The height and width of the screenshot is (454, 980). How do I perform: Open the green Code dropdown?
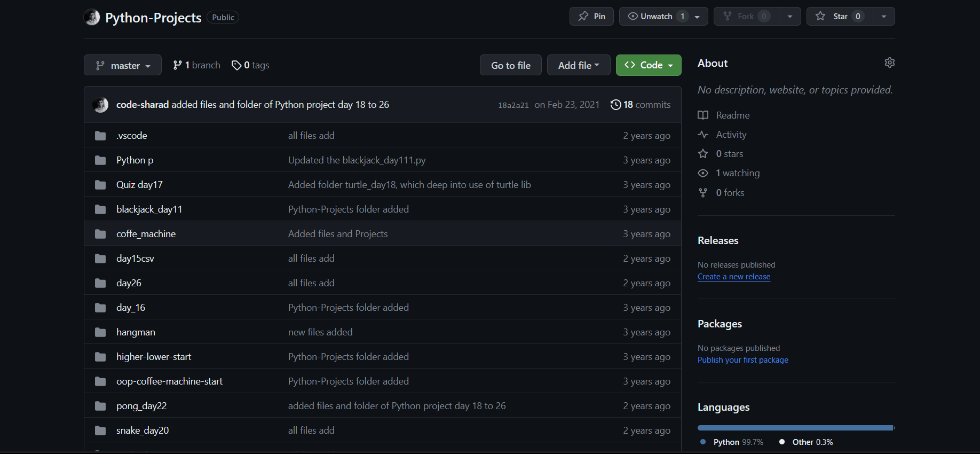click(x=649, y=65)
